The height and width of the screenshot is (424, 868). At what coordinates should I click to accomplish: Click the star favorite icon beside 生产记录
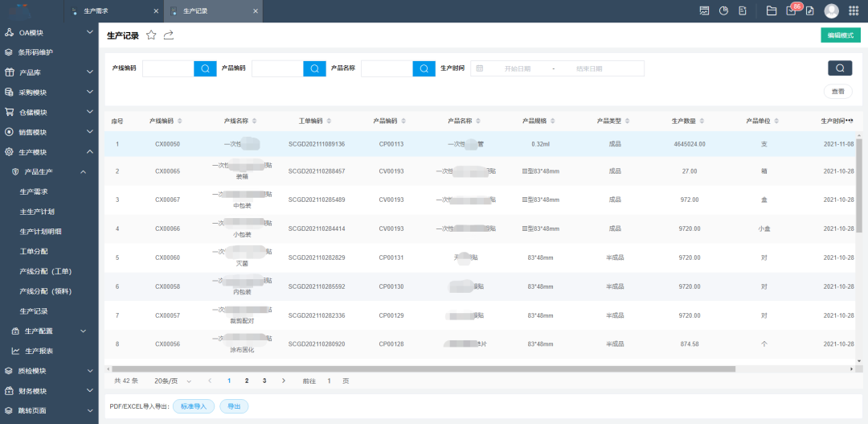151,35
